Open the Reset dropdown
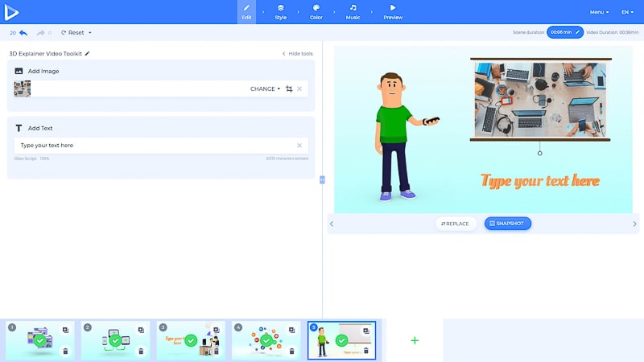The width and height of the screenshot is (644, 362). point(76,33)
